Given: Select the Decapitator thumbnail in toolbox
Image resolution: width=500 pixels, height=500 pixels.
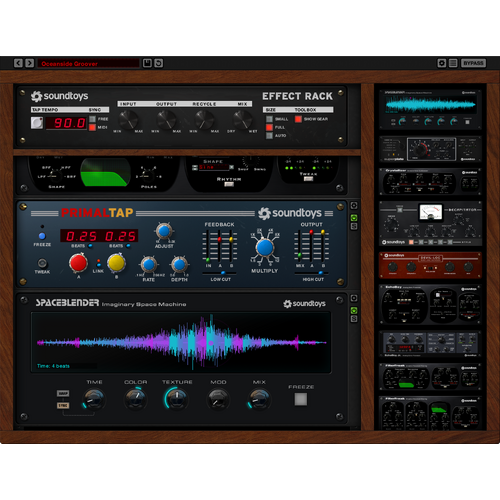Looking at the screenshot, I should pyautogui.click(x=430, y=223).
